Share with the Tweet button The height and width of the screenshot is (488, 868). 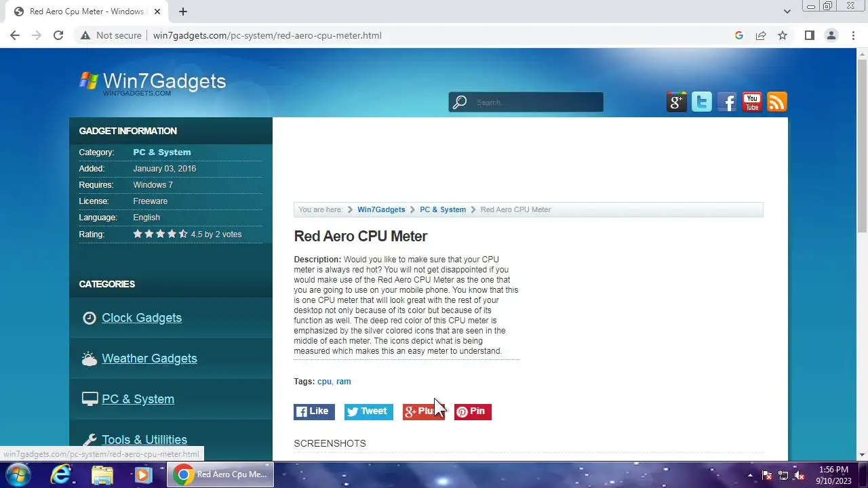(369, 411)
